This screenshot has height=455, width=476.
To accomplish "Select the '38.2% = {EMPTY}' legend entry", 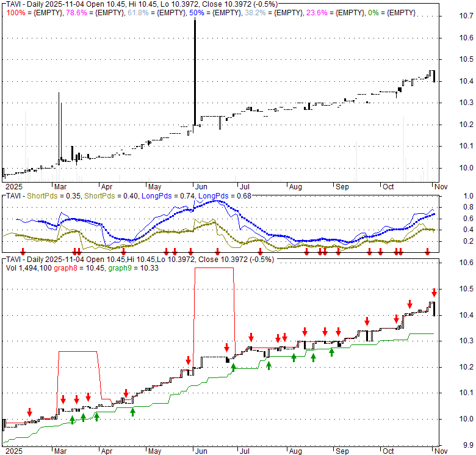I will coord(274,13).
